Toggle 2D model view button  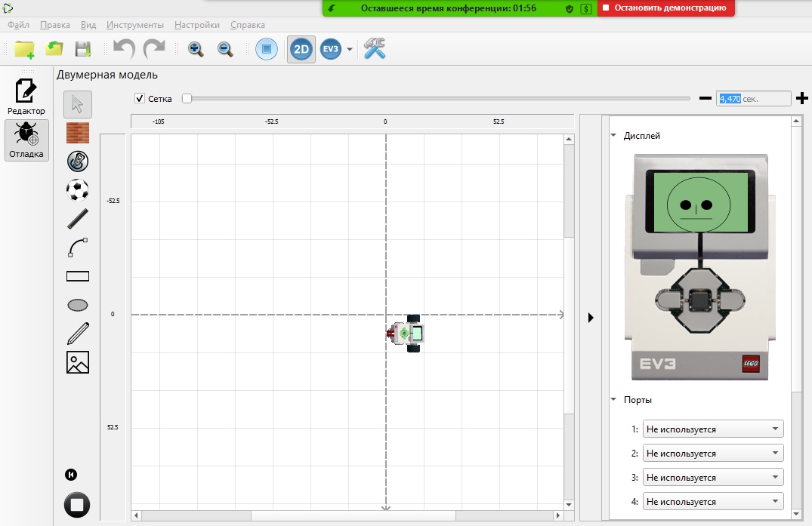[301, 50]
